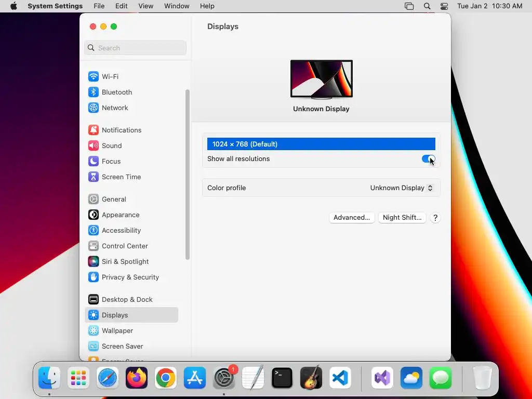Turn off Show all resolutions switch
This screenshot has height=399, width=532.
tap(428, 159)
